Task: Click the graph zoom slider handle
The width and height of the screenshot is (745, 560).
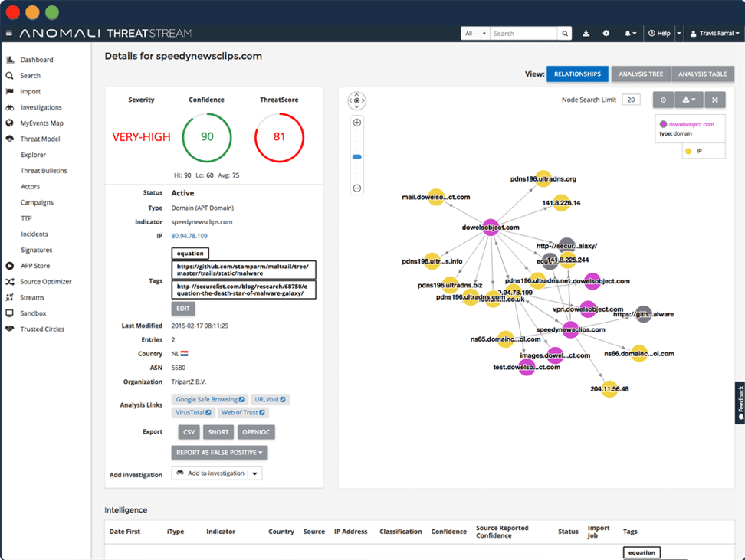Action: click(x=357, y=157)
